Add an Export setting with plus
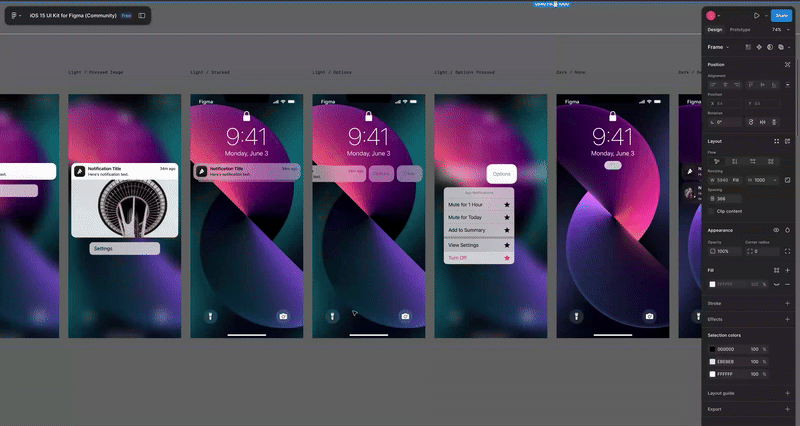Viewport: 800px width, 426px height. click(x=787, y=409)
